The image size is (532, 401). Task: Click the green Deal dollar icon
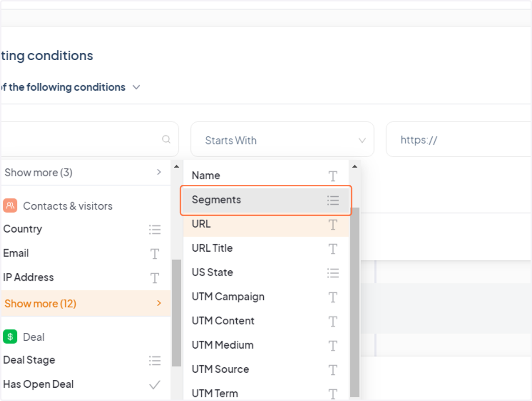(10, 337)
